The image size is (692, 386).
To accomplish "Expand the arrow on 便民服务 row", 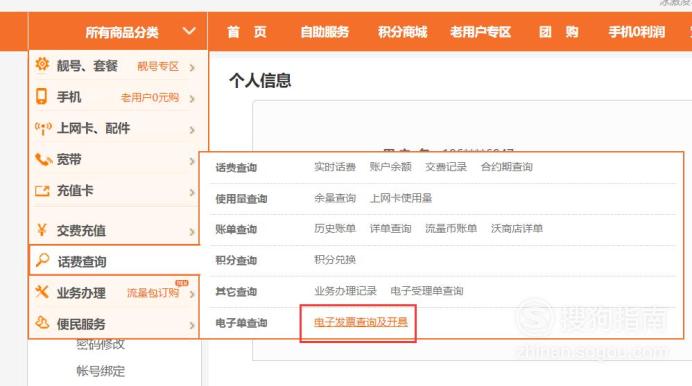I will (192, 326).
